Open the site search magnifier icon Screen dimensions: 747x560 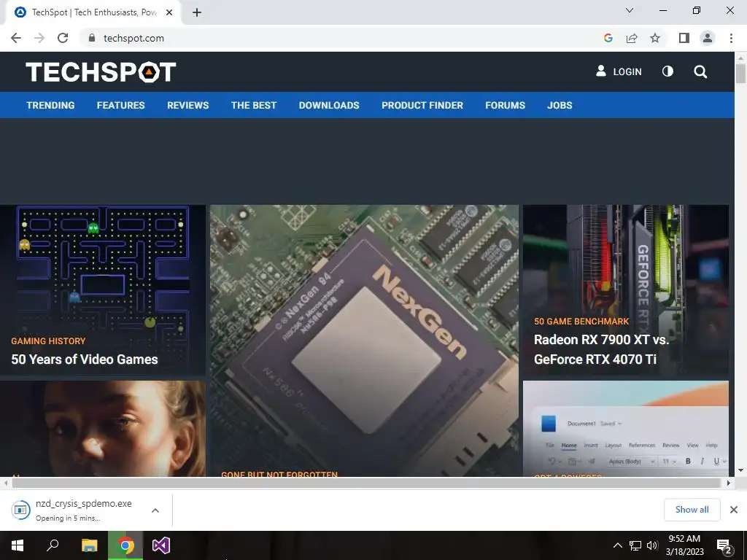point(700,72)
